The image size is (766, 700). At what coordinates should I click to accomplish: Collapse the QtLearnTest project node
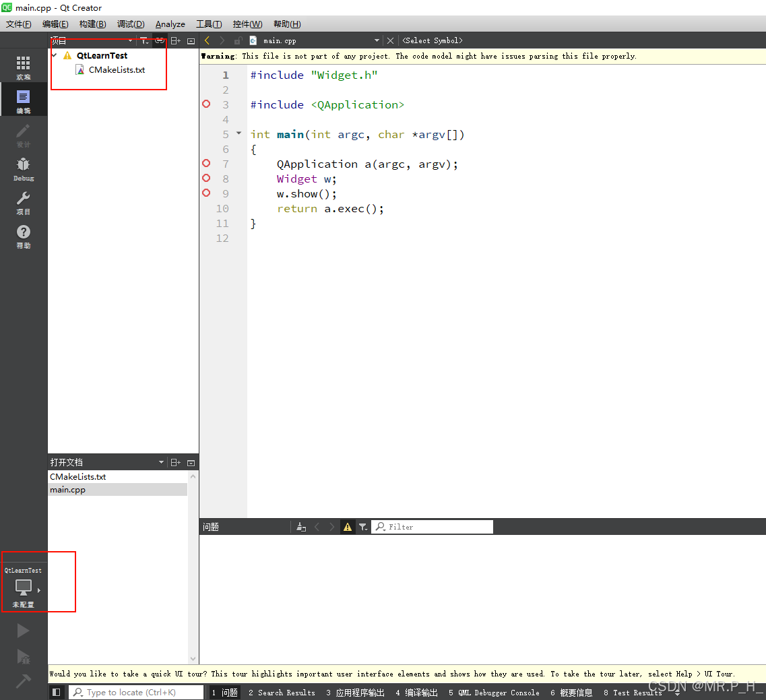click(x=54, y=55)
